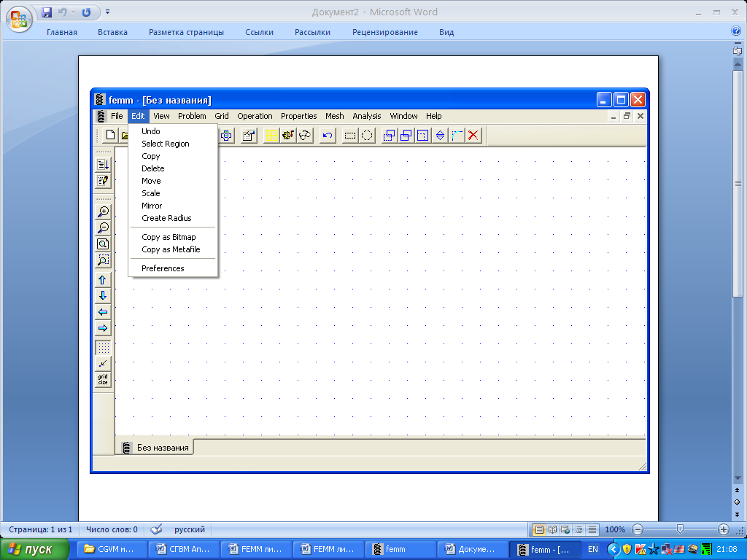747x560 pixels.
Task: Open the Analysis menu in femm
Action: 367,116
